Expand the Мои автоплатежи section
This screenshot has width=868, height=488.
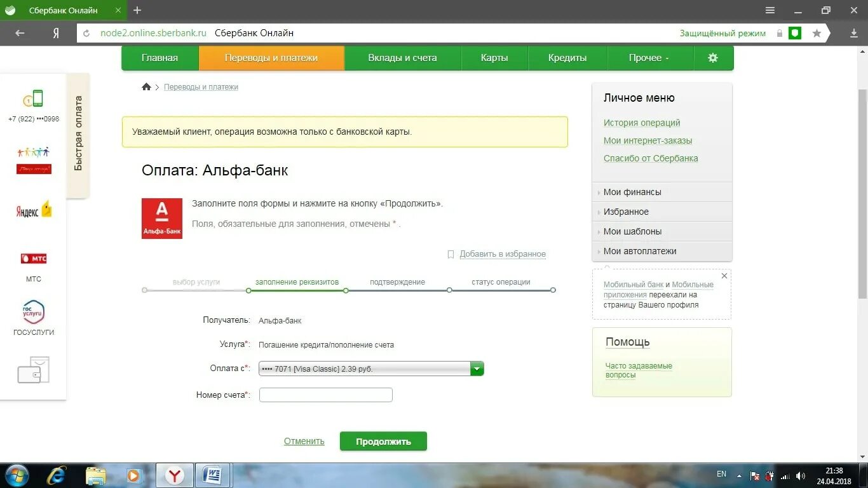point(662,251)
